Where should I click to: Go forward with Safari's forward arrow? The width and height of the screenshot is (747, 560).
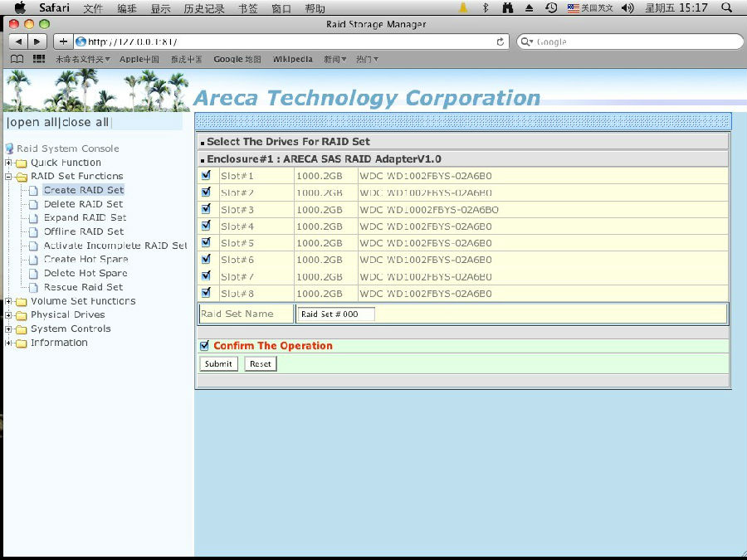pos(37,41)
